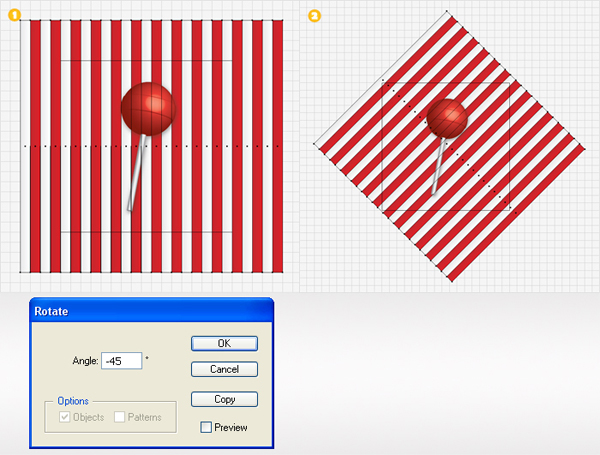Click the Options group label
This screenshot has height=455, width=600.
click(73, 401)
